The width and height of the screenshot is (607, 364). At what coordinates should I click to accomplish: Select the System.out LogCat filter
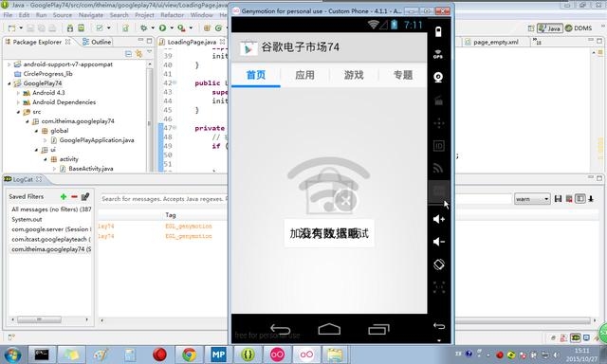pyautogui.click(x=27, y=219)
